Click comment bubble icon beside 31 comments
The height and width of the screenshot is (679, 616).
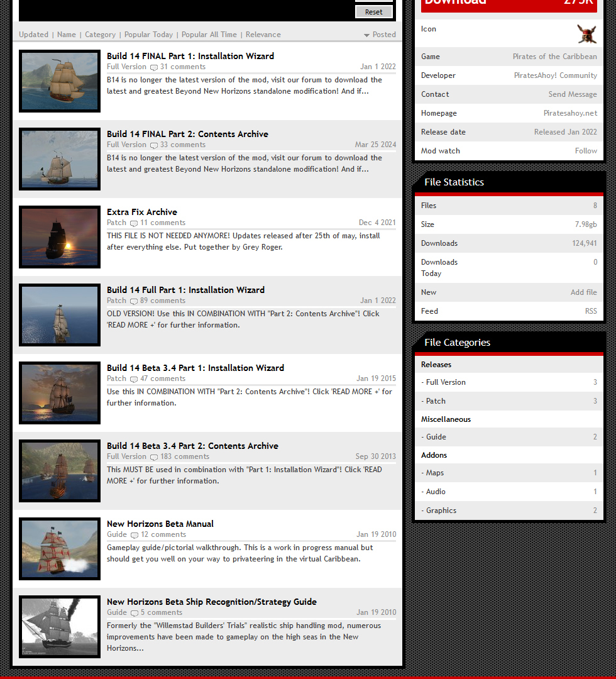pos(153,67)
